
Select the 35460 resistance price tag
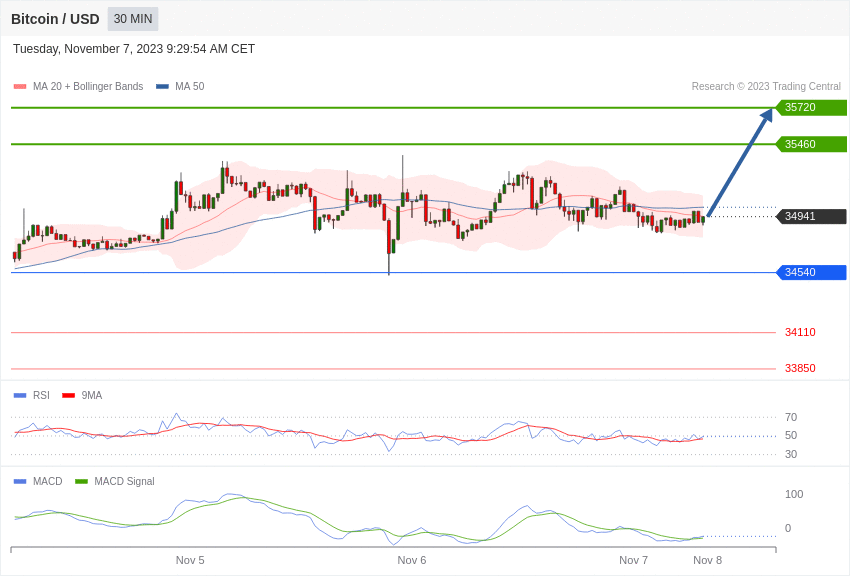coord(812,144)
